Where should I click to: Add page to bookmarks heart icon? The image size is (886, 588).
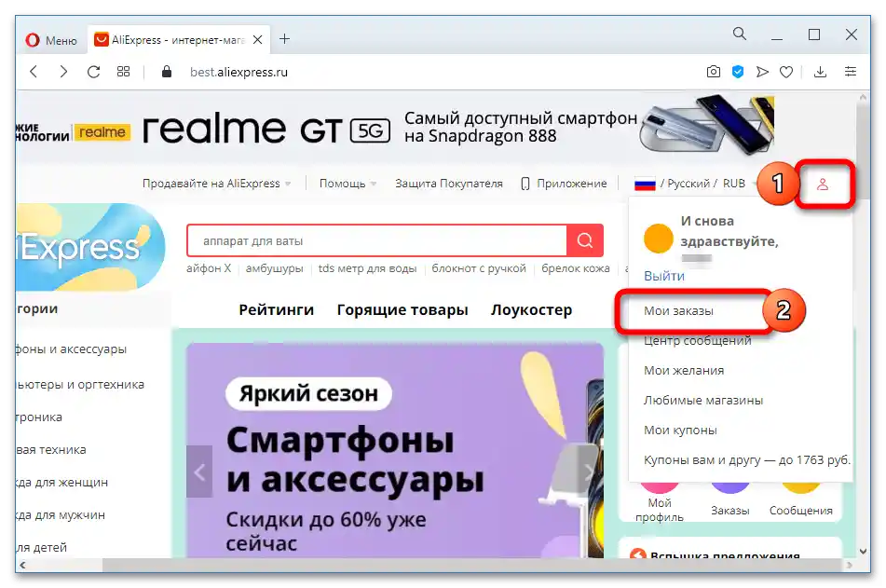coord(786,72)
